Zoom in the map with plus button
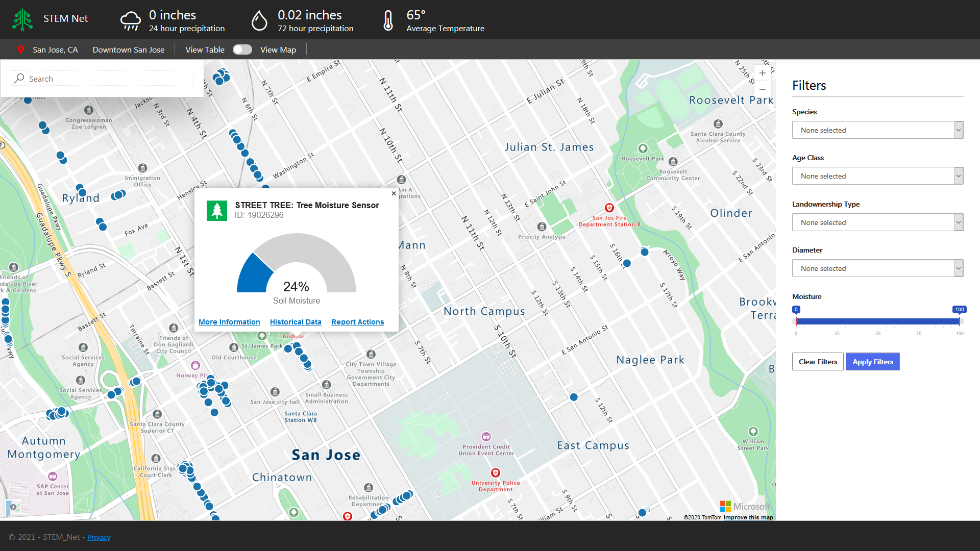The image size is (980, 551). coord(762,73)
